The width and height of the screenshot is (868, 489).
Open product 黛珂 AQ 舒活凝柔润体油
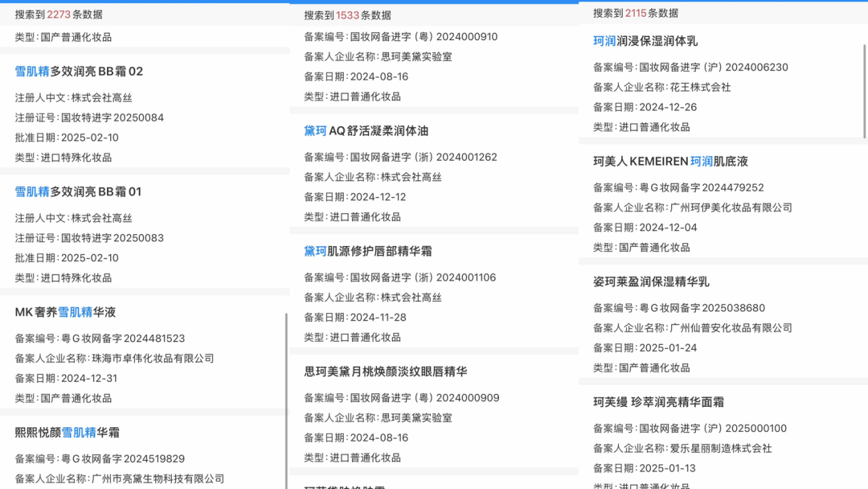(x=366, y=131)
